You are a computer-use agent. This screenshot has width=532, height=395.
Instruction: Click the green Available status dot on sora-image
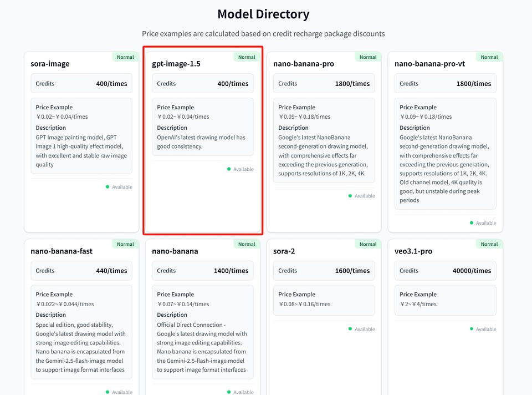coord(108,187)
